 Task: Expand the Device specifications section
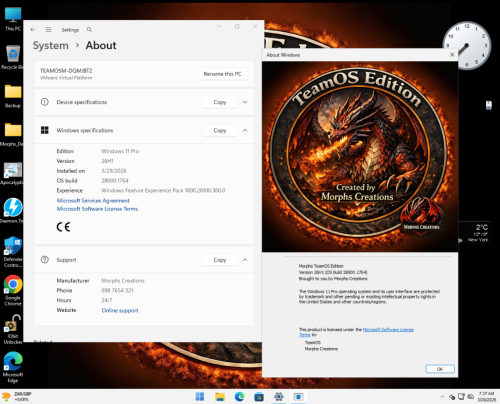tap(245, 102)
